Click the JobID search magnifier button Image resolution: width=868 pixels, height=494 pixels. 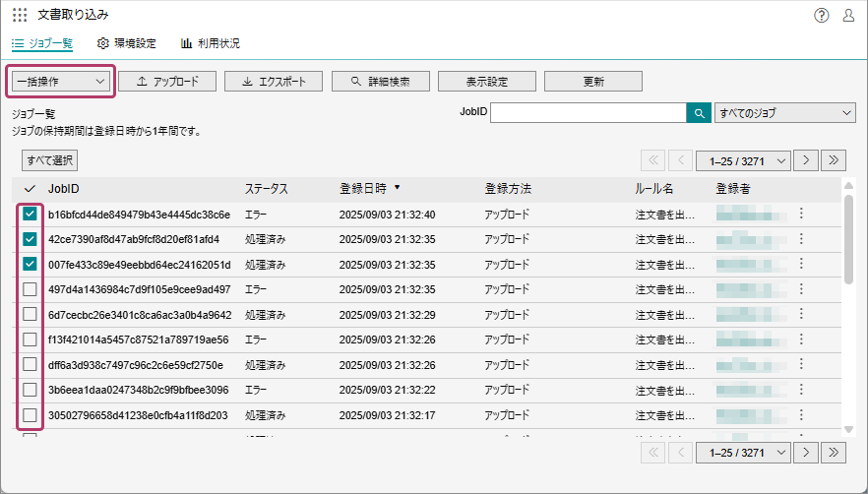pyautogui.click(x=699, y=113)
